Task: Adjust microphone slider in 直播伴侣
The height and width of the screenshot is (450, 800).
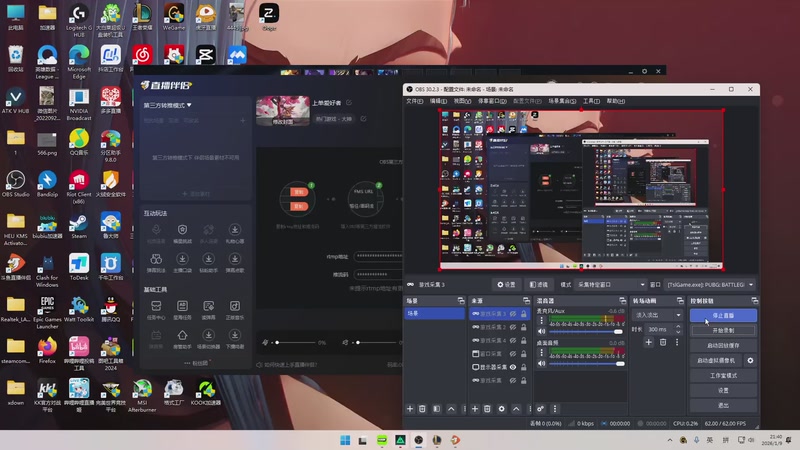Action: pyautogui.click(x=296, y=342)
